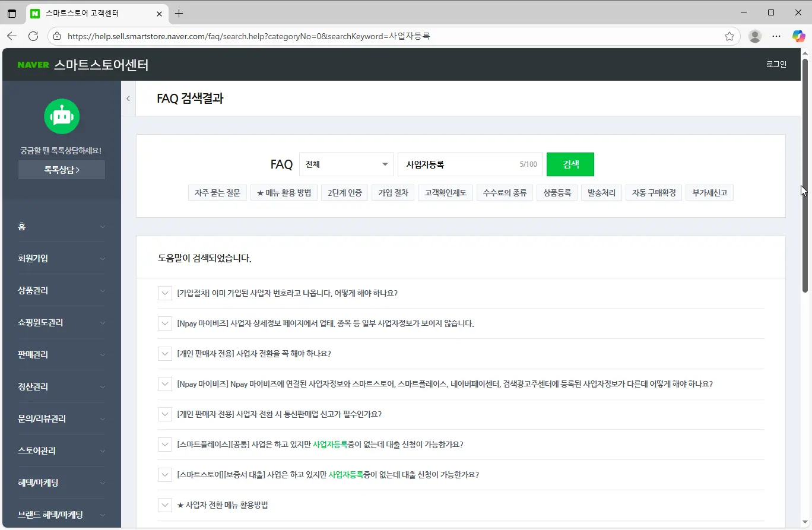812x530 pixels.
Task: Click the 2단계 인증 keyword tag
Action: coord(344,193)
